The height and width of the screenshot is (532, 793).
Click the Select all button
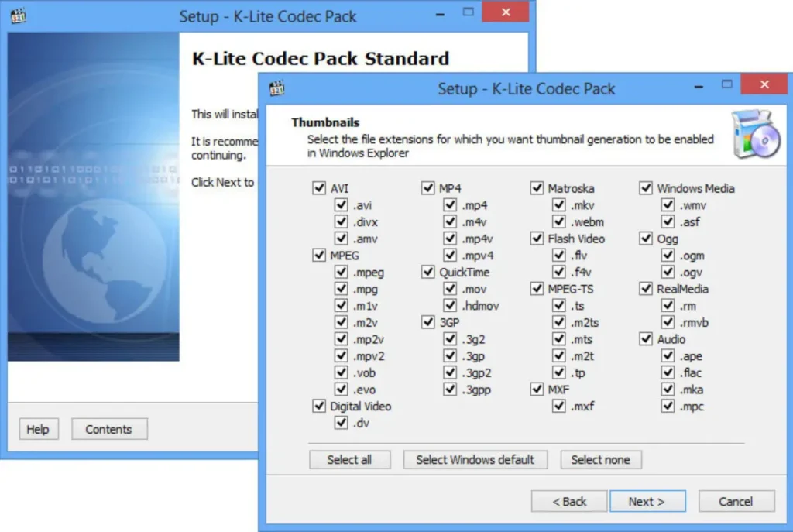pyautogui.click(x=350, y=459)
